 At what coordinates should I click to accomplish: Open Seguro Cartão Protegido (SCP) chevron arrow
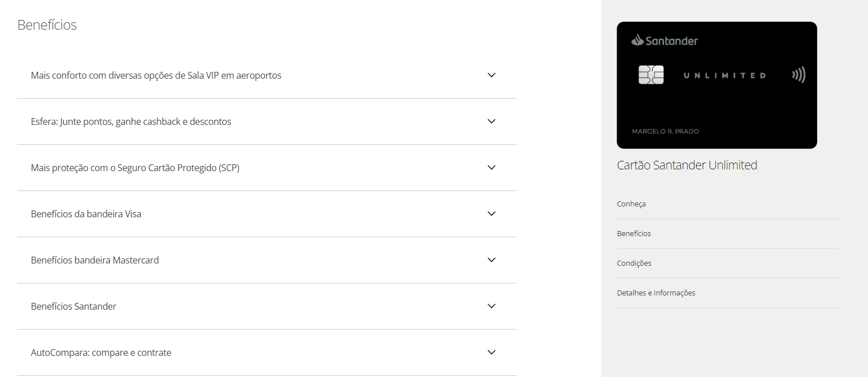pyautogui.click(x=492, y=168)
